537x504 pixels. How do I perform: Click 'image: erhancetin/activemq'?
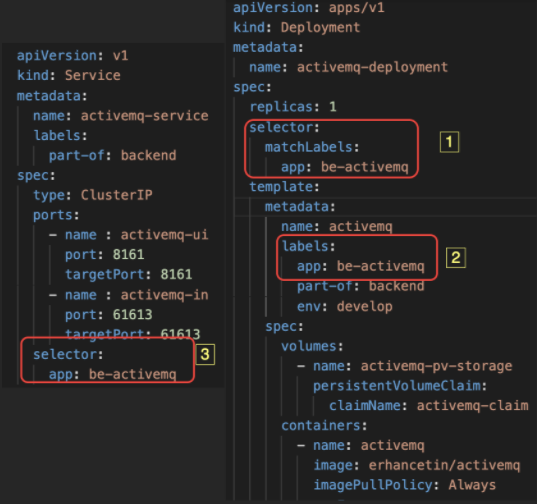[x=416, y=466]
